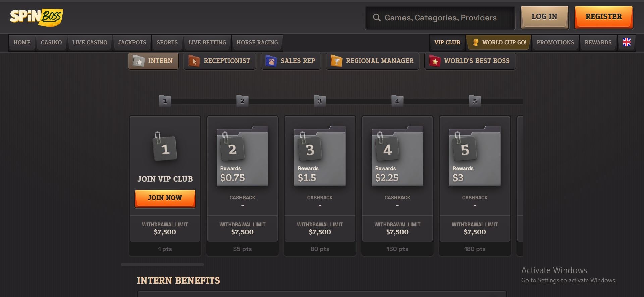
Task: Click the search magnifier icon
Action: (x=377, y=18)
